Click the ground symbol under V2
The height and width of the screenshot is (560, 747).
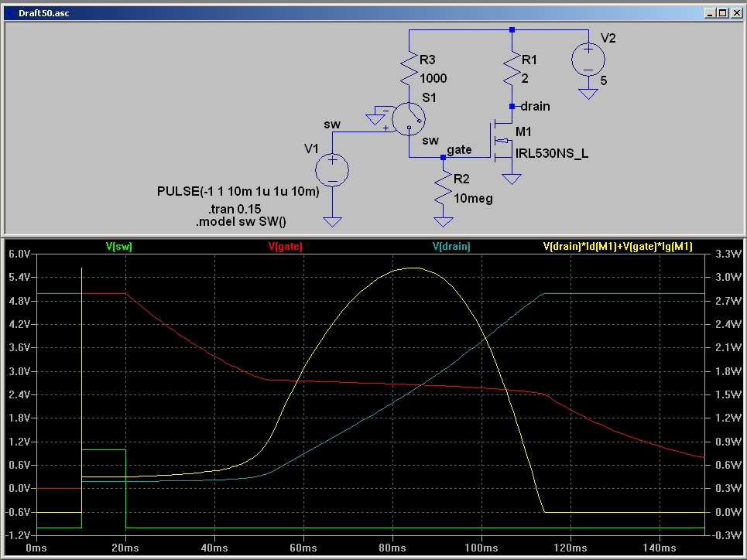click(x=588, y=94)
